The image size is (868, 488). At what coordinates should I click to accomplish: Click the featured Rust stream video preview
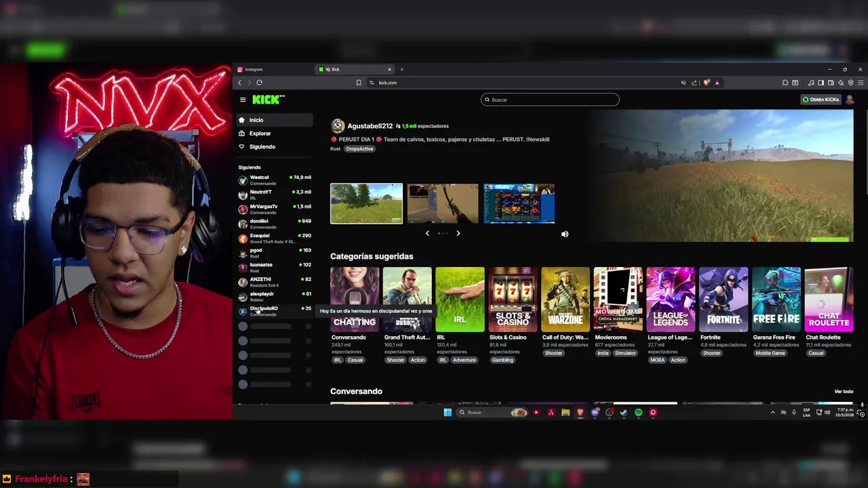click(x=722, y=176)
